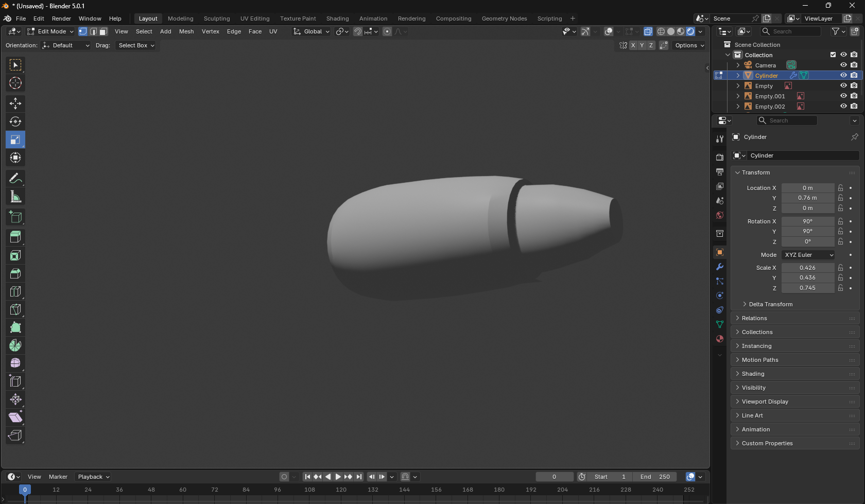The width and height of the screenshot is (865, 504).
Task: Select the Extrude Region tool
Action: point(15,237)
